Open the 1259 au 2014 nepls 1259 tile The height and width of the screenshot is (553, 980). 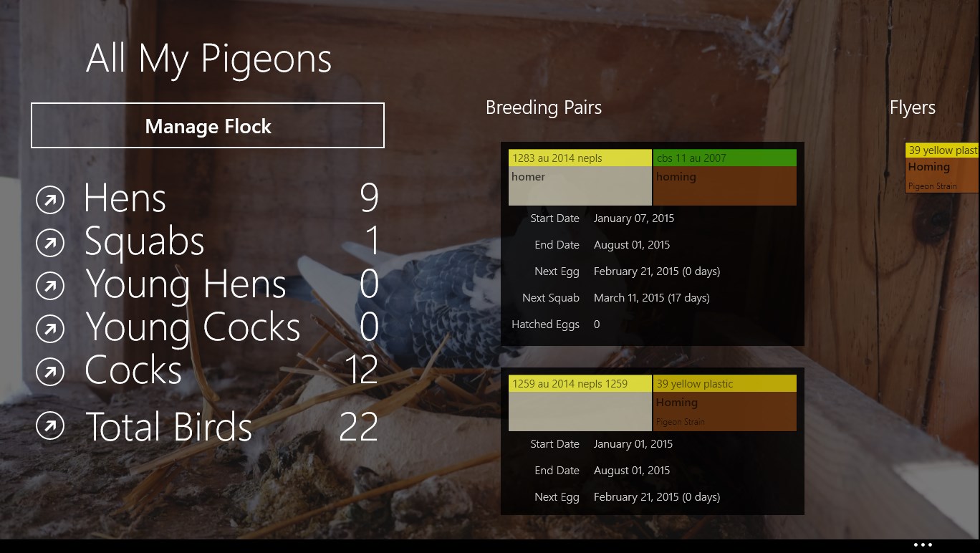click(x=580, y=403)
